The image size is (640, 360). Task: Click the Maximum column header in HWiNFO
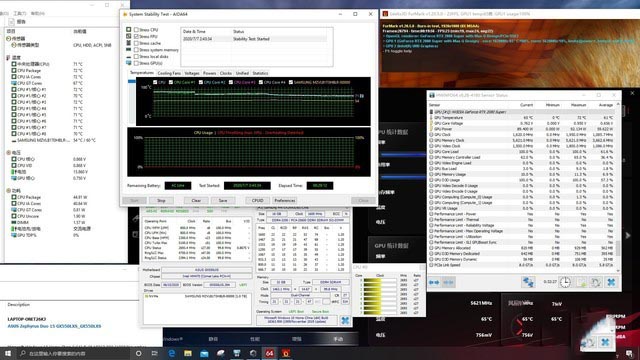(578, 105)
